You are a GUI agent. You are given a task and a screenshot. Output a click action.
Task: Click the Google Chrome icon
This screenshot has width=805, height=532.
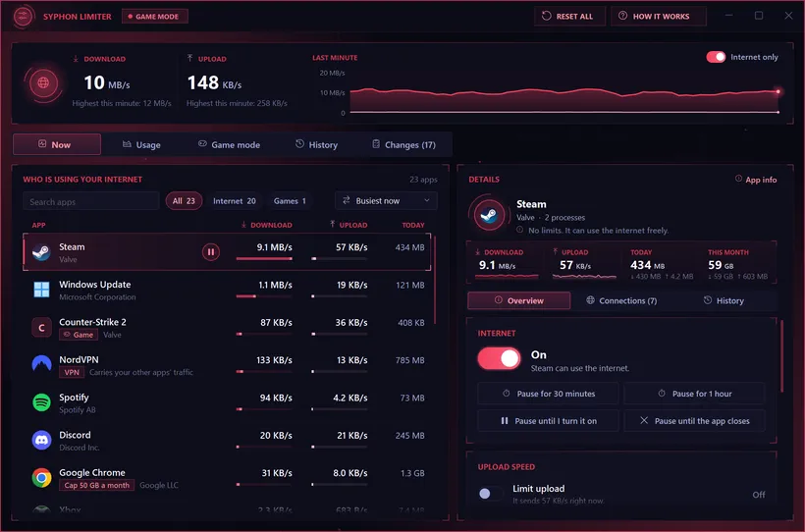(41, 478)
